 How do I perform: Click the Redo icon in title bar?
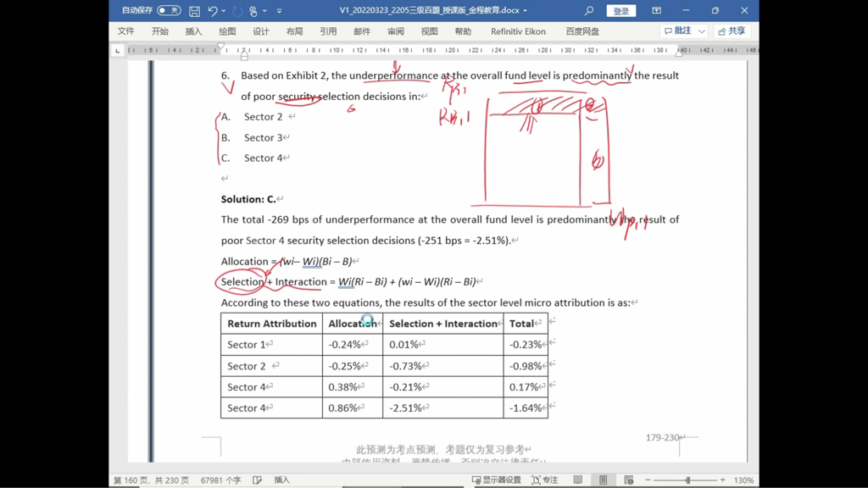[237, 10]
